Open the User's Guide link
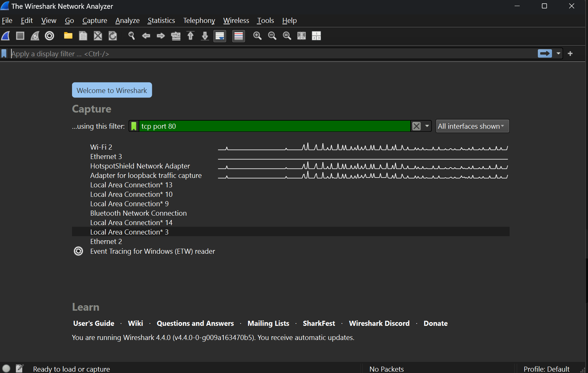 pyautogui.click(x=94, y=323)
